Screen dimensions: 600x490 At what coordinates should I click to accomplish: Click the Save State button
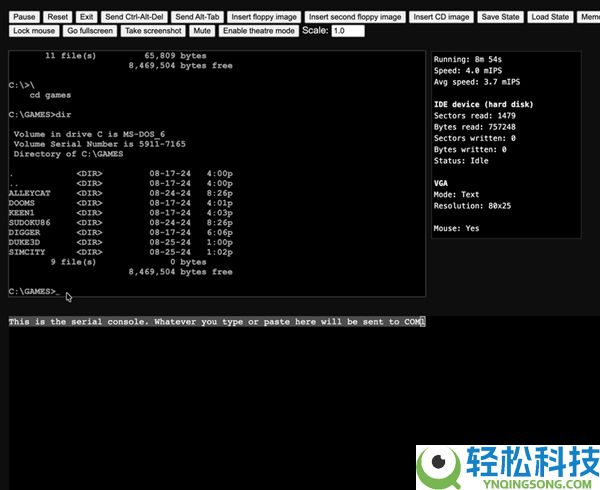click(x=500, y=17)
